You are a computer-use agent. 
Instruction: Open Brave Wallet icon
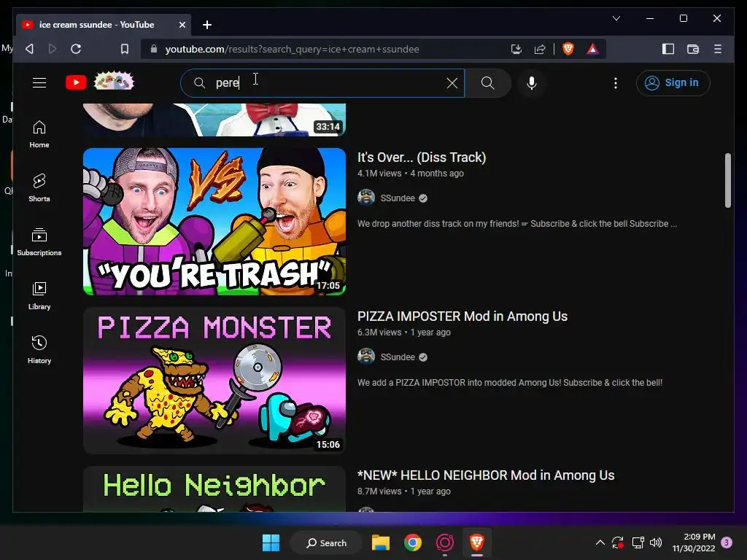pos(693,49)
